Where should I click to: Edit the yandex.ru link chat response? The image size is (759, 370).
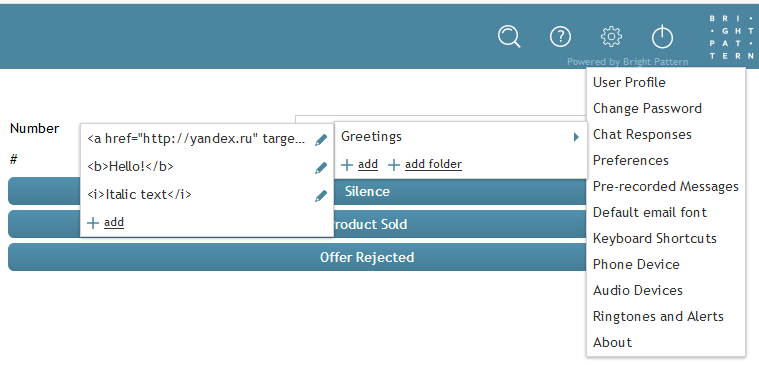[x=321, y=140]
